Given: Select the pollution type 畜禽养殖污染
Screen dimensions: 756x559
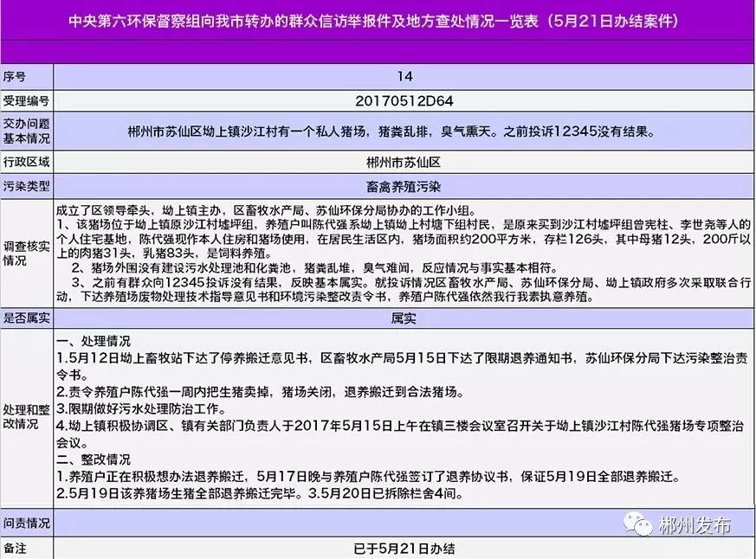Looking at the screenshot, I should tap(404, 184).
